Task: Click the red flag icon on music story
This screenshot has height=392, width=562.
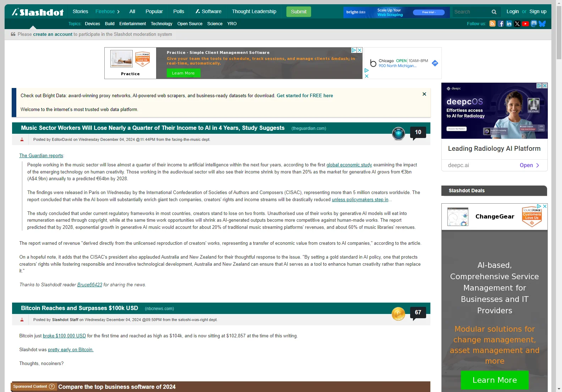Action: [x=22, y=140]
